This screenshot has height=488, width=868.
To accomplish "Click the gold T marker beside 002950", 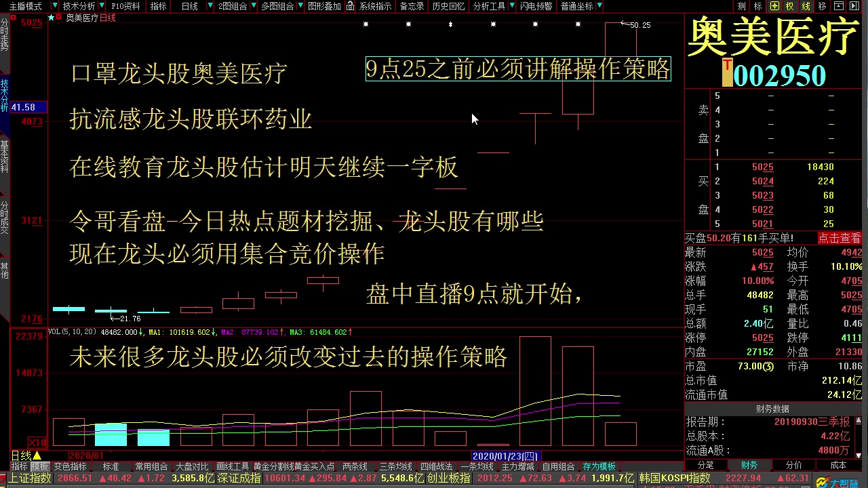I will pos(727,73).
